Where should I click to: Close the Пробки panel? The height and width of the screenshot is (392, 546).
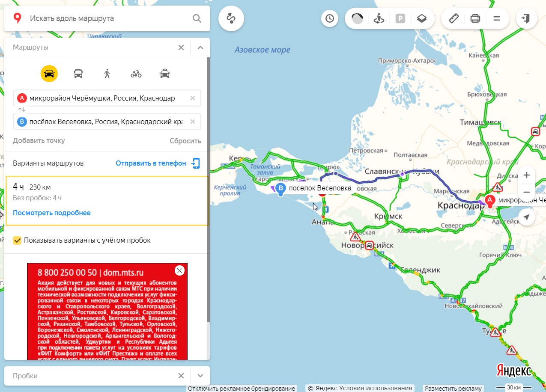(181, 376)
